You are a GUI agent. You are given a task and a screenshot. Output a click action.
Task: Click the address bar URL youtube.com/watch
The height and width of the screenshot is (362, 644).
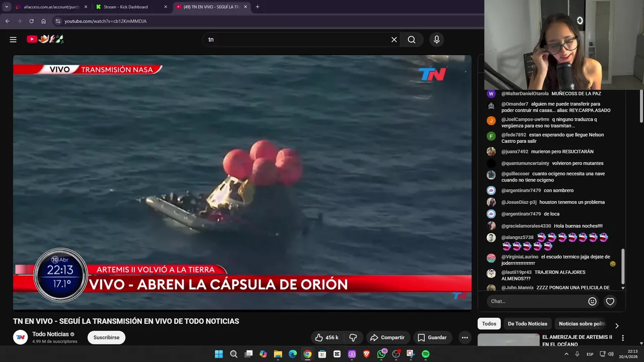point(106,21)
